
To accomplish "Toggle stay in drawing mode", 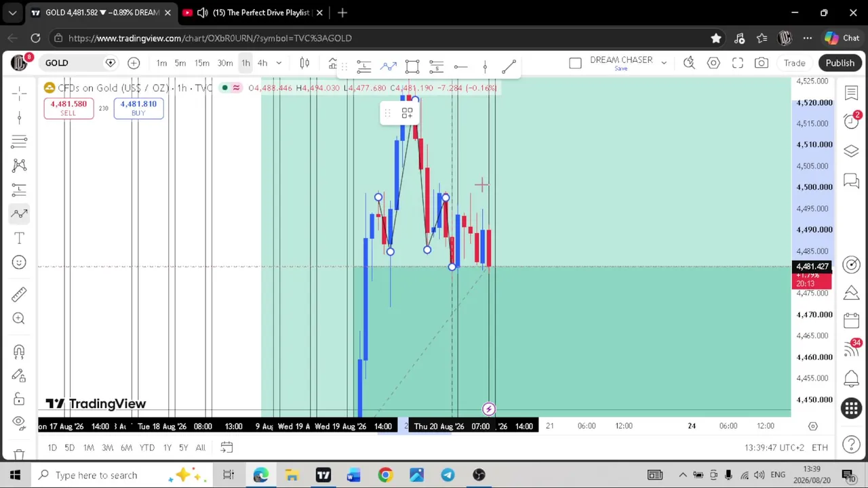I will coord(19,375).
